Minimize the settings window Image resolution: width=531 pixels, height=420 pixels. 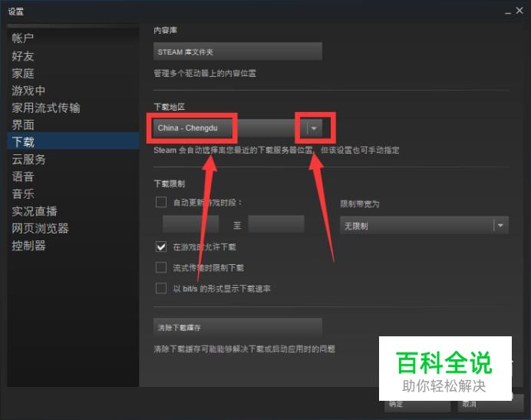coord(508,12)
